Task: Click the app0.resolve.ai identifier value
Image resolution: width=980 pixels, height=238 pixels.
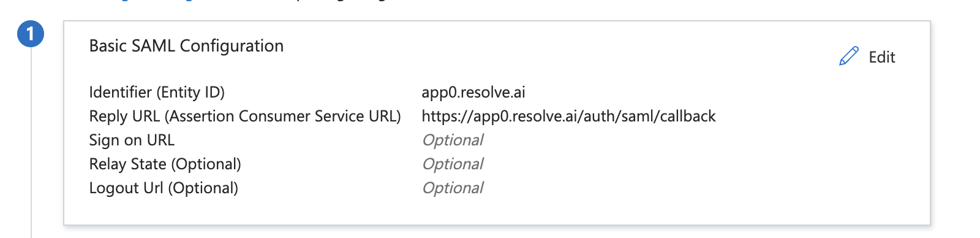Action: coord(473,93)
